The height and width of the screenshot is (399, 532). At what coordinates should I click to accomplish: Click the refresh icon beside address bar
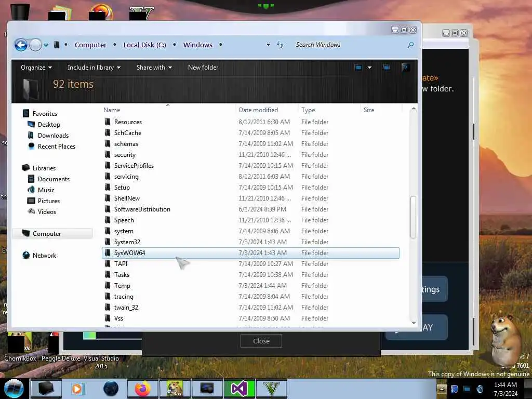(x=280, y=45)
